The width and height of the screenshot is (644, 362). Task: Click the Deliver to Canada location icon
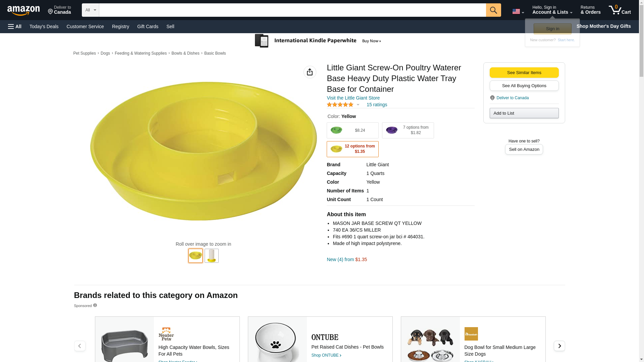pyautogui.click(x=492, y=98)
